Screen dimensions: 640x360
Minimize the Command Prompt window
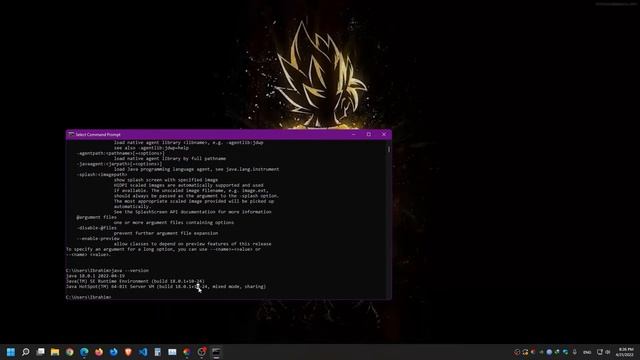click(354, 134)
